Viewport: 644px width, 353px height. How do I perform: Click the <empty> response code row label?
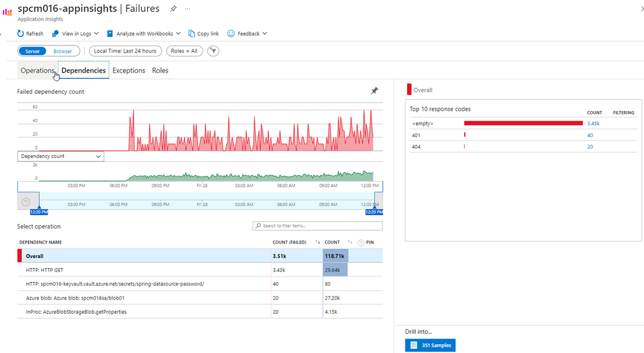423,123
